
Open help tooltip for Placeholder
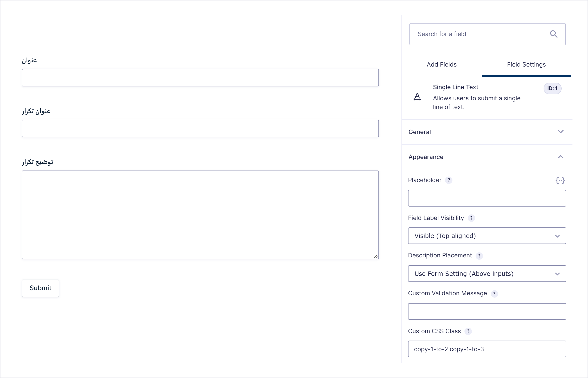point(449,180)
